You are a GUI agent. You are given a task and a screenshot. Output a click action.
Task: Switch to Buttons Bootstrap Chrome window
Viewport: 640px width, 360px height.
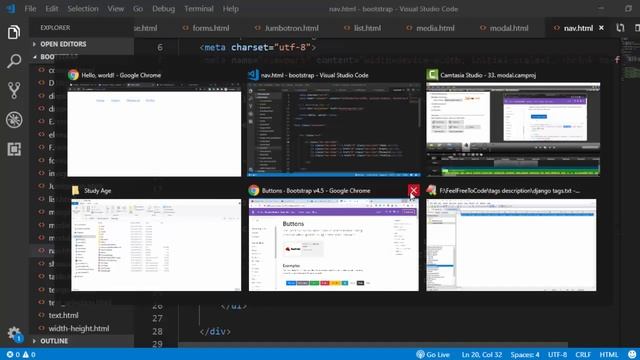(x=333, y=245)
